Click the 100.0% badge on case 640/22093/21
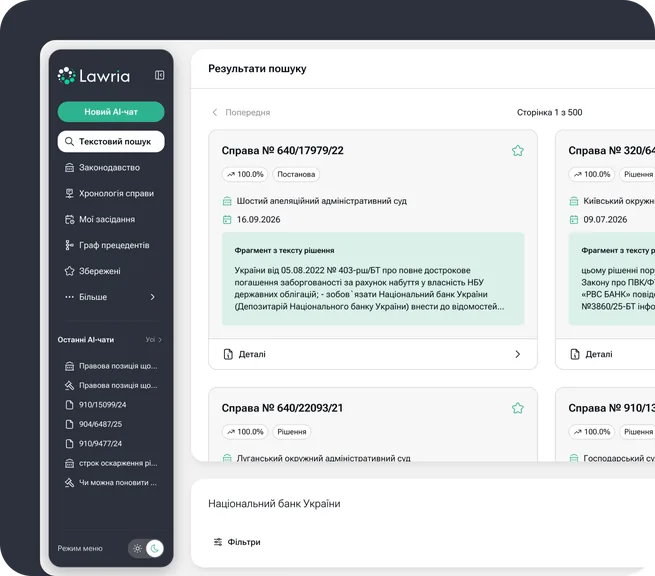 (x=245, y=432)
